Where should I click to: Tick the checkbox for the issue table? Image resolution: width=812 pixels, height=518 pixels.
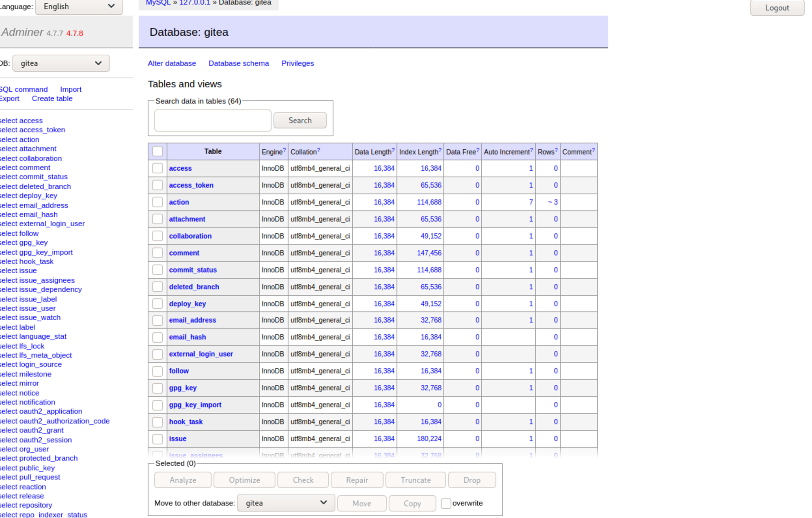click(157, 439)
